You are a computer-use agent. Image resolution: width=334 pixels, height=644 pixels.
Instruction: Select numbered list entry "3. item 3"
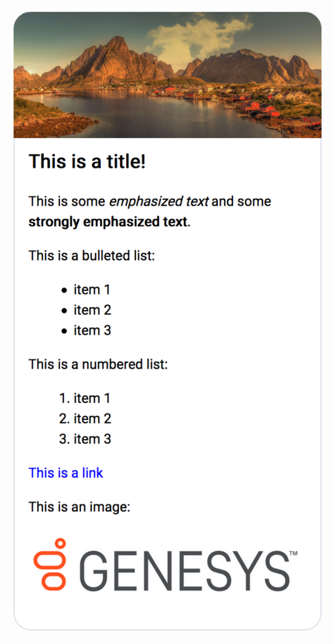click(85, 439)
